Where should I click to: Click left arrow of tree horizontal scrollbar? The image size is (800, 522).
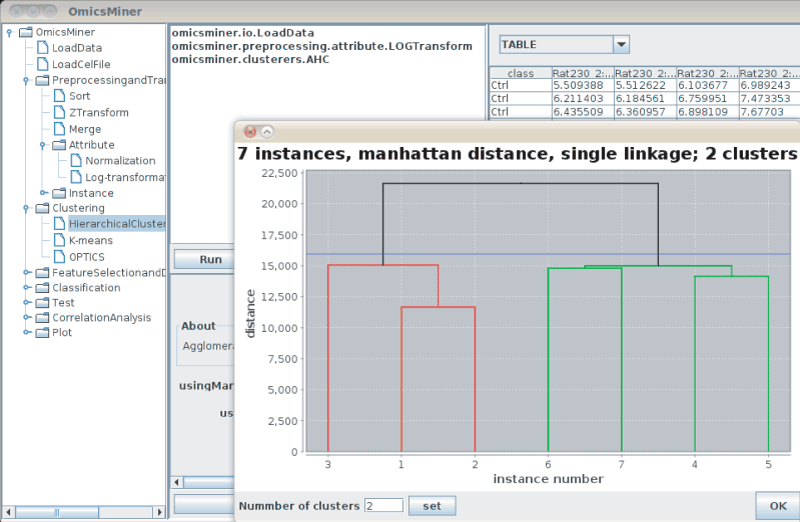coord(8,512)
